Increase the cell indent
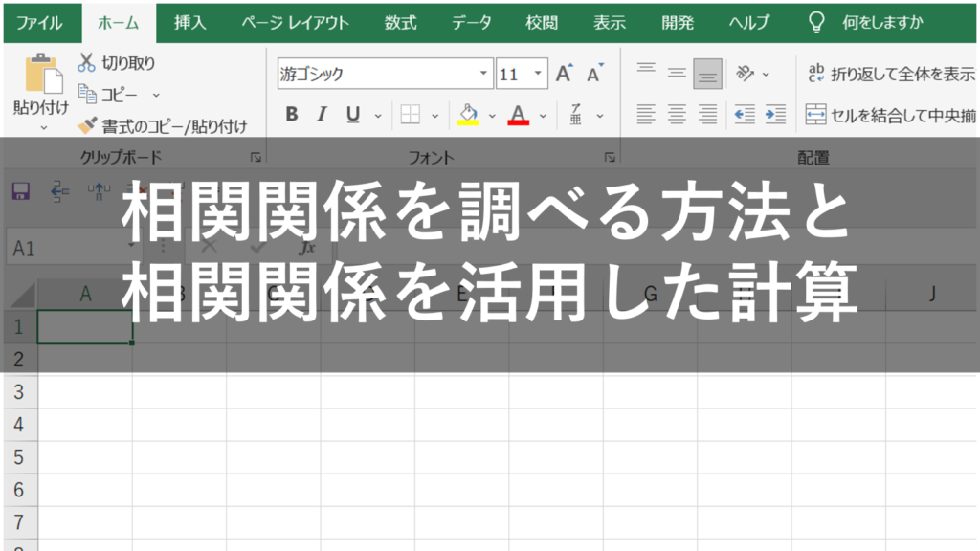The image size is (980, 551). (x=775, y=115)
